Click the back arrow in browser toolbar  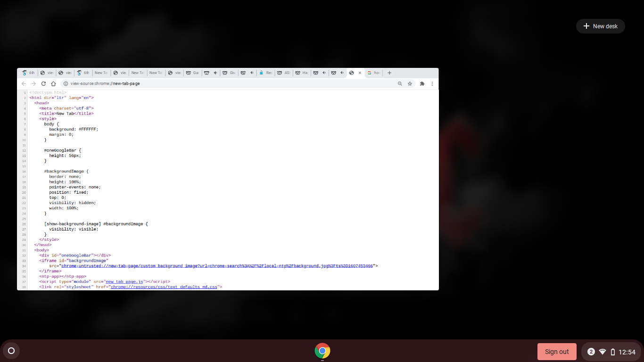24,83
